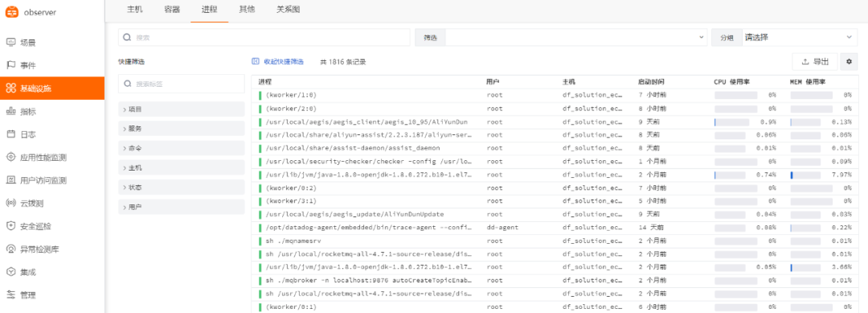Click the 0.9% CPU usage bar

tap(732, 121)
